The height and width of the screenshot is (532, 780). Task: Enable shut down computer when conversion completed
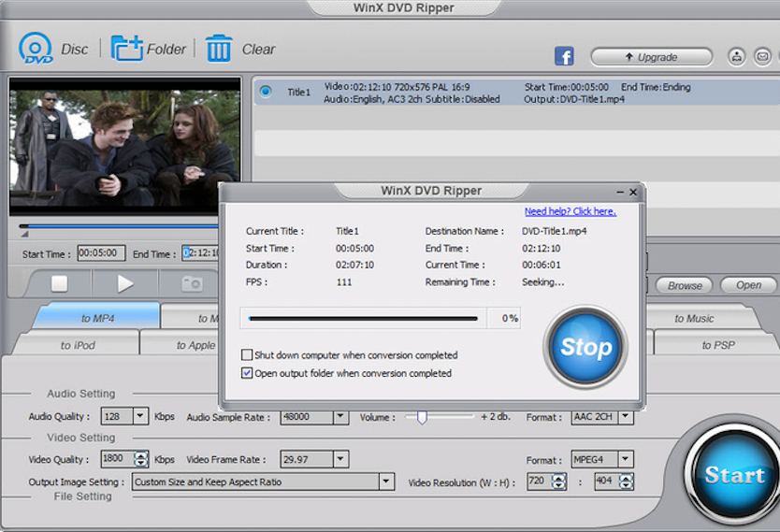[246, 355]
